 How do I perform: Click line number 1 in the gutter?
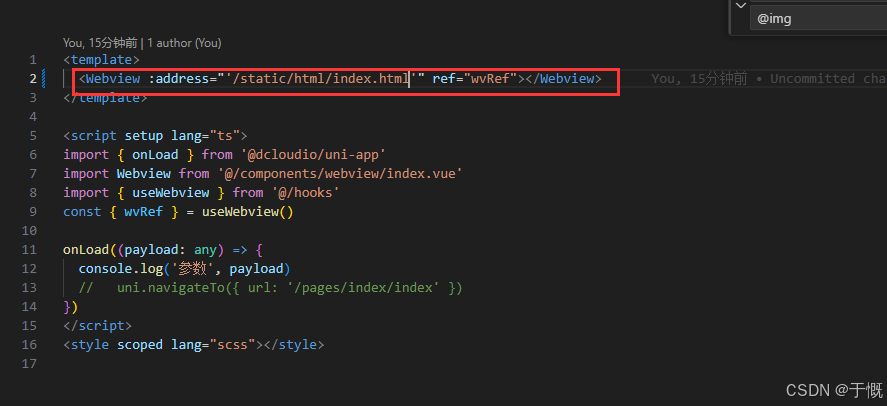(33, 60)
